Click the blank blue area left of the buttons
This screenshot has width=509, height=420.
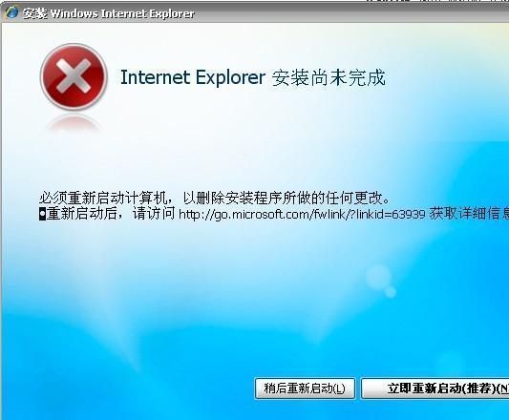pyautogui.click(x=130, y=388)
